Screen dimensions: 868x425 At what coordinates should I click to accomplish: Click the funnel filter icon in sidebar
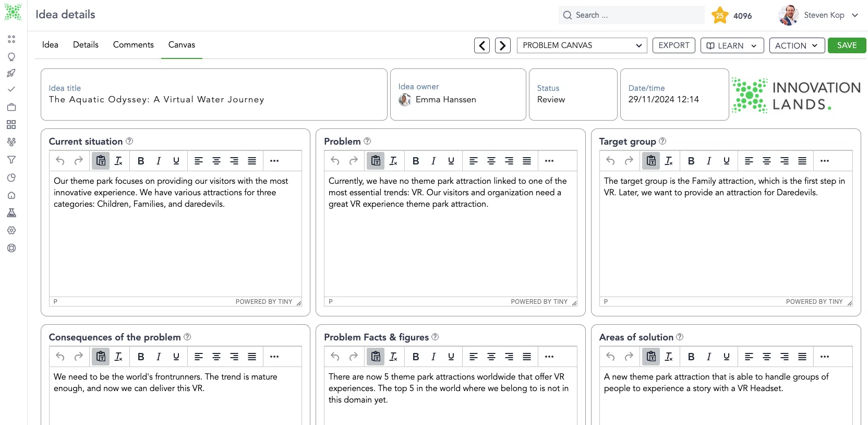(x=11, y=160)
